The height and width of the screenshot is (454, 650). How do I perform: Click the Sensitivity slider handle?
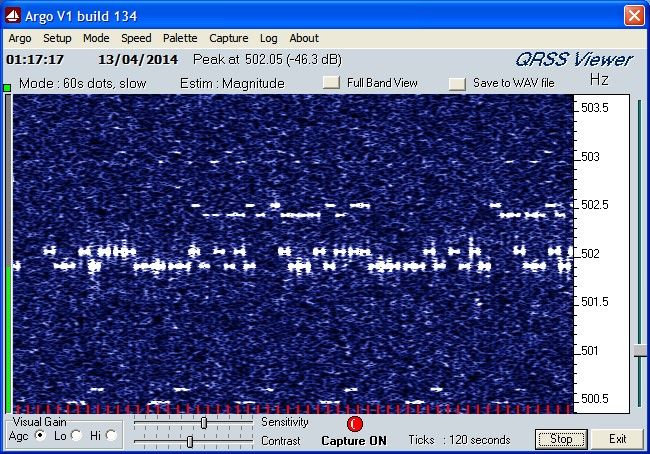tap(204, 423)
